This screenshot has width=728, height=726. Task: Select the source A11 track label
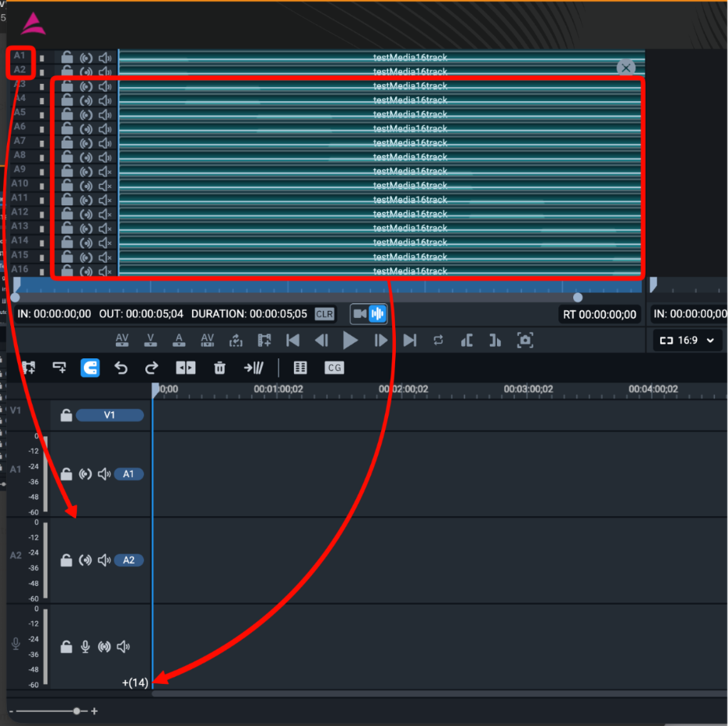(19, 197)
